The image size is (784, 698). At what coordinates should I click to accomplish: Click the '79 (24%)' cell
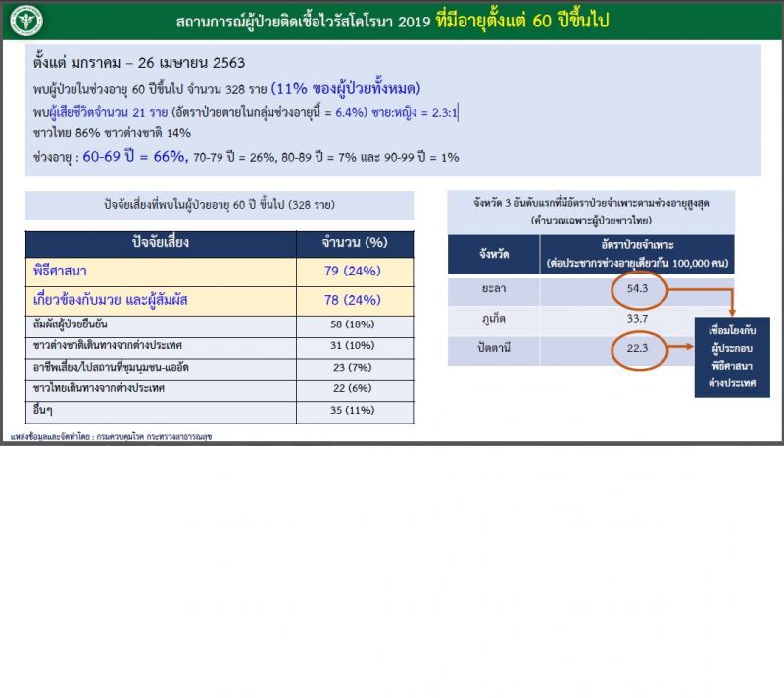pos(353,271)
